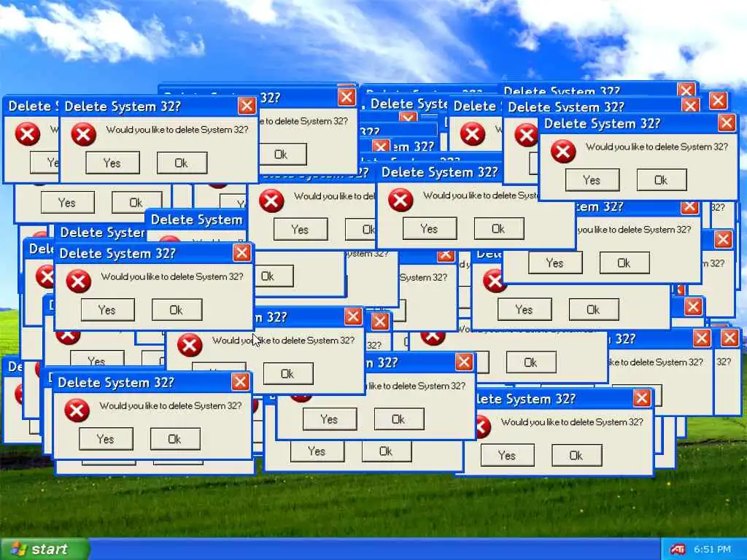This screenshot has height=560, width=747.
Task: Click Yes in dialog reading 'Would you like to delete Syst'
Action: [429, 229]
